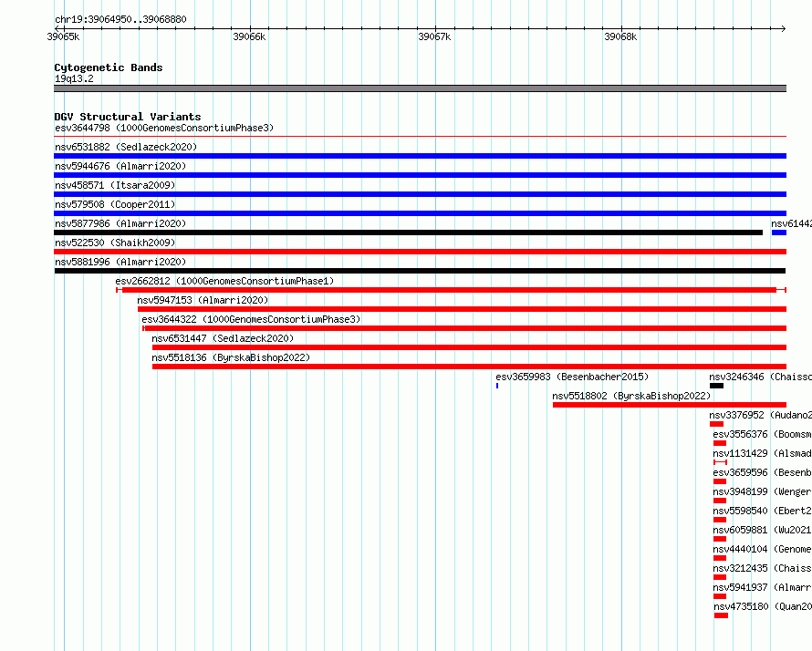
Task: Open variant esv3644798 label
Action: click(x=164, y=128)
